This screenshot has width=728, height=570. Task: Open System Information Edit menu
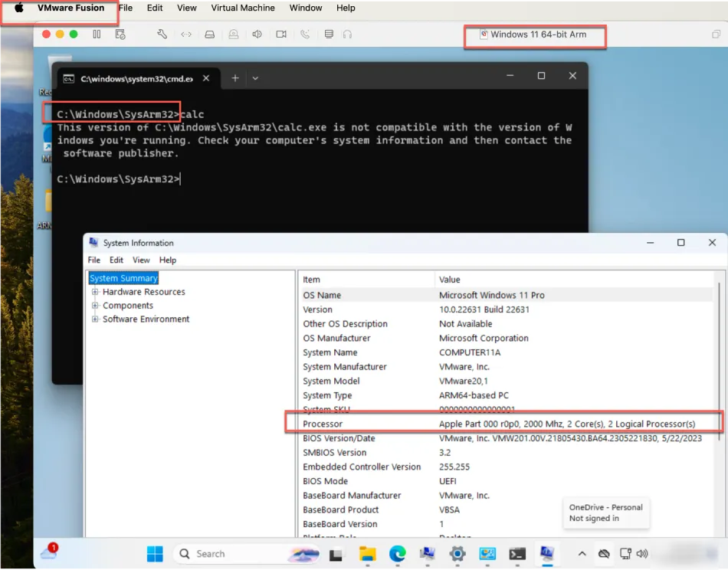click(x=116, y=260)
